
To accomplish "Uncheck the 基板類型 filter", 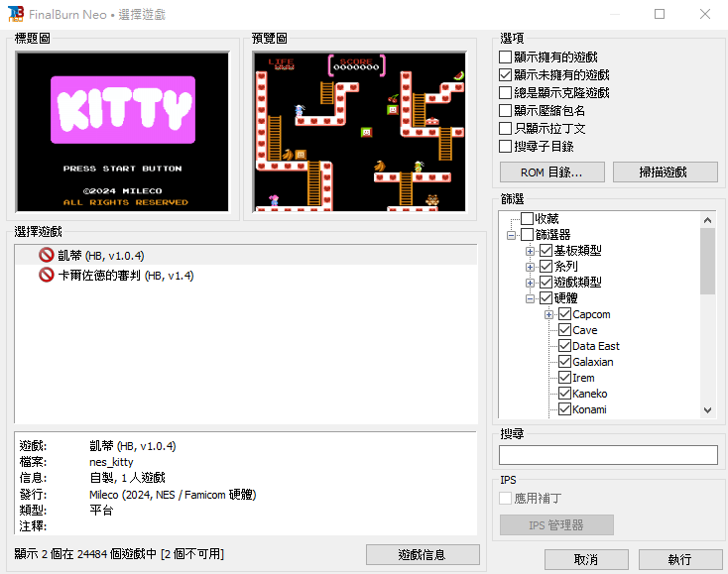I will pos(546,251).
